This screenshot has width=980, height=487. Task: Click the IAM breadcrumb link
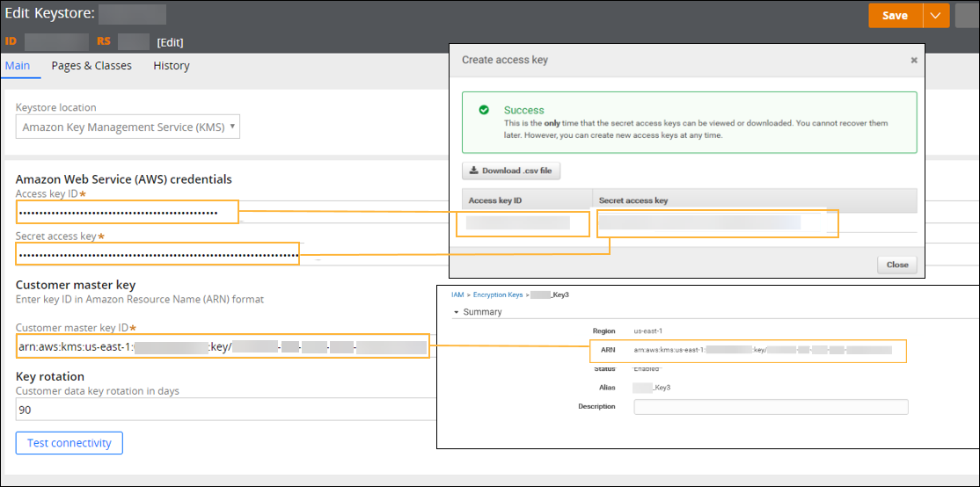pyautogui.click(x=457, y=294)
